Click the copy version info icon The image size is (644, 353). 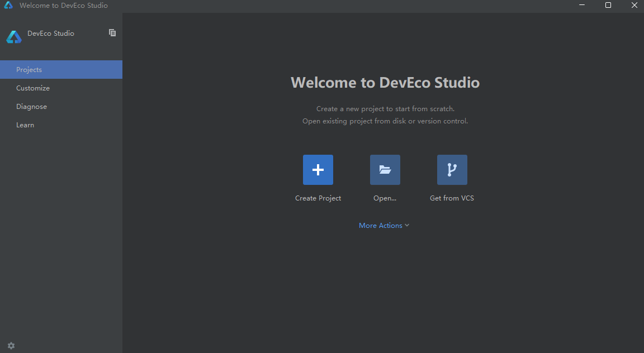tap(112, 33)
